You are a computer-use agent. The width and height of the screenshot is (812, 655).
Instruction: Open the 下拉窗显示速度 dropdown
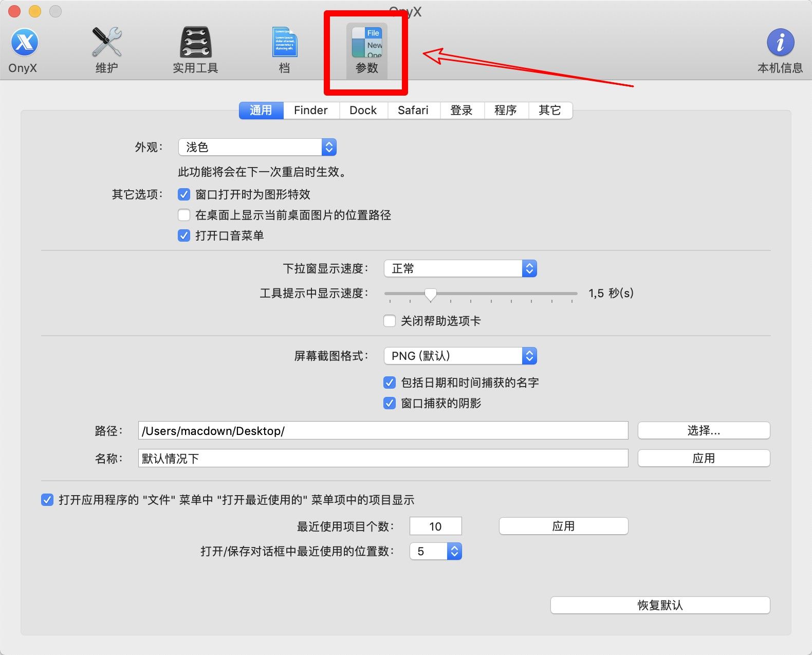point(460,268)
